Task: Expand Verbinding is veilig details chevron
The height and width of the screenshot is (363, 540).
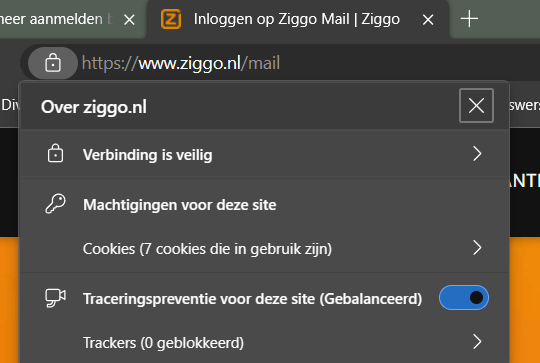Action: coord(477,154)
